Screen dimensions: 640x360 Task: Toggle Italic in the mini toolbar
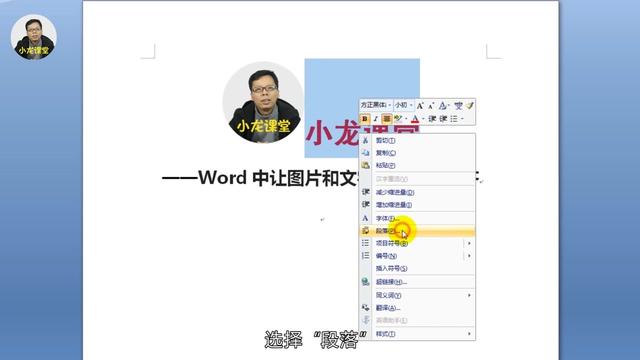tap(376, 119)
